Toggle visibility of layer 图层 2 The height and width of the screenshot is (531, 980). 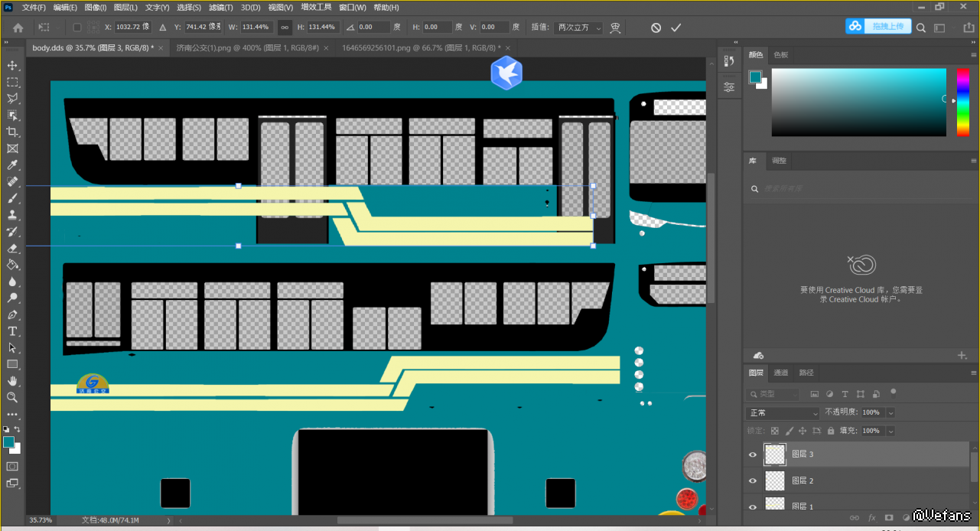click(753, 481)
